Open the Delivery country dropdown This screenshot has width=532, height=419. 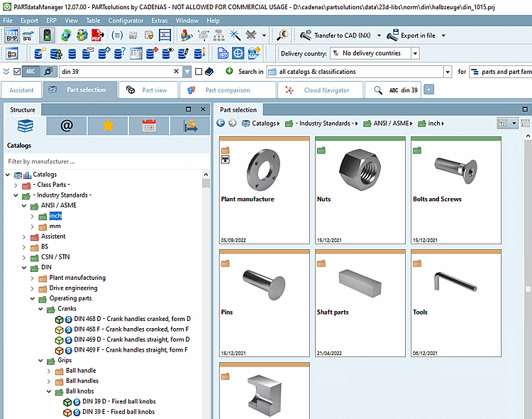415,53
